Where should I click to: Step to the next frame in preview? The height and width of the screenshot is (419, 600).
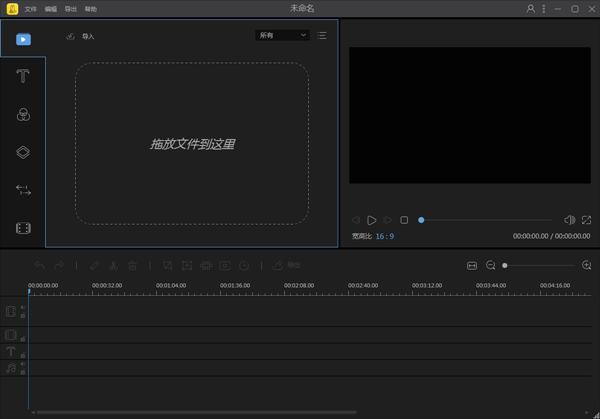click(388, 220)
